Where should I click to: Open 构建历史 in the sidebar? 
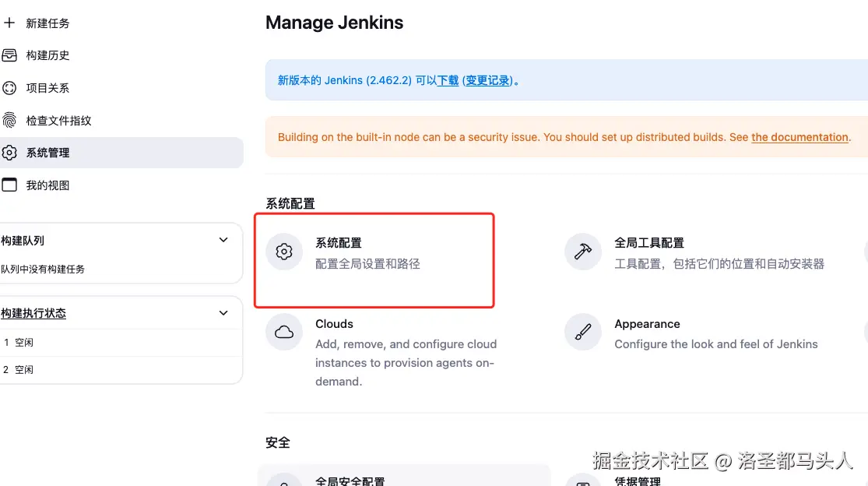[x=47, y=55]
